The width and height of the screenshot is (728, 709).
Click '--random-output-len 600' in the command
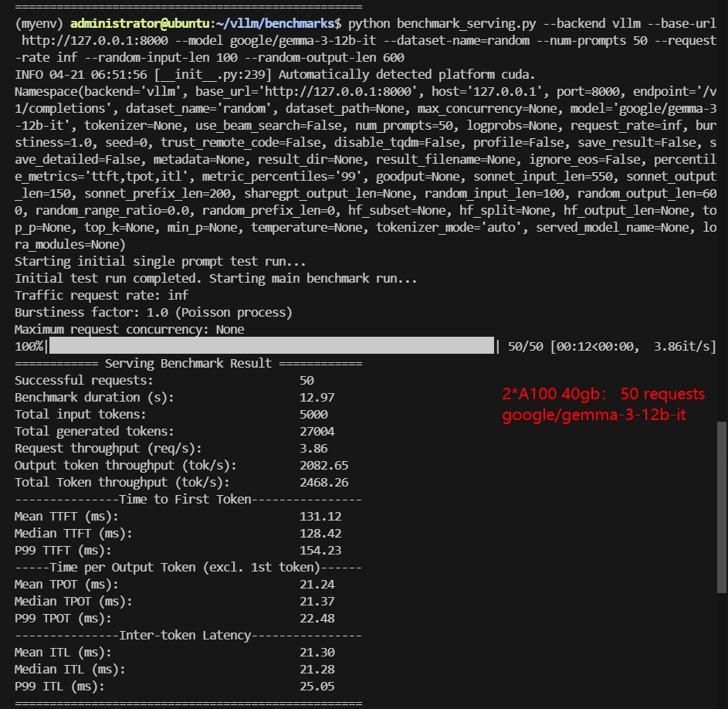pos(324,58)
